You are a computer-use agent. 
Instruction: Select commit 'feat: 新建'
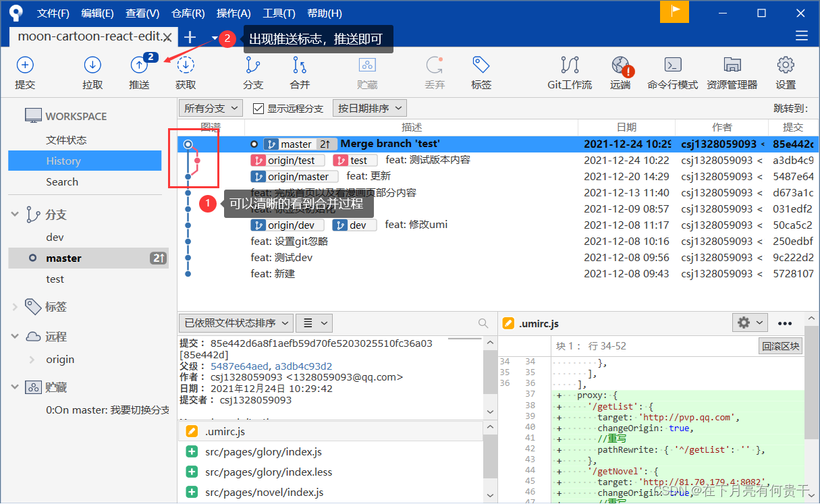[x=498, y=273]
